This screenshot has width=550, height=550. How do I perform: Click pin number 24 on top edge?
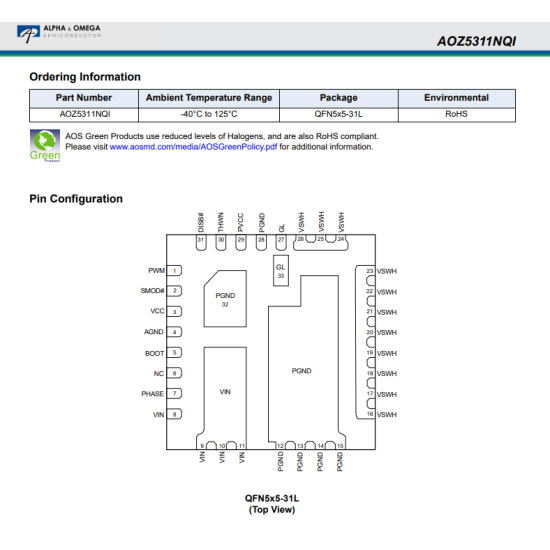pos(341,239)
